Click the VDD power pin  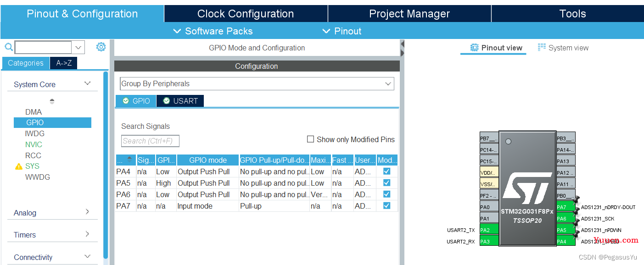click(x=489, y=172)
